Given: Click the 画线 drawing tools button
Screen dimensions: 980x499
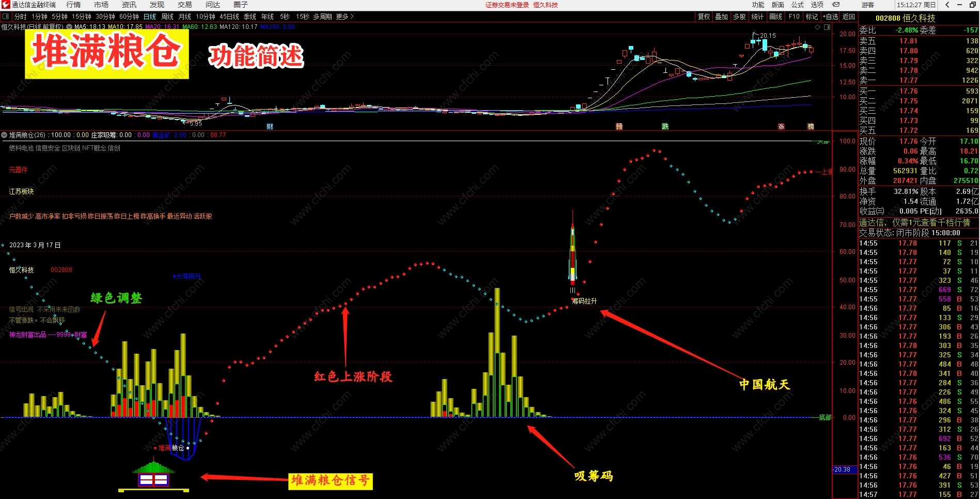Looking at the screenshot, I should tap(776, 17).
